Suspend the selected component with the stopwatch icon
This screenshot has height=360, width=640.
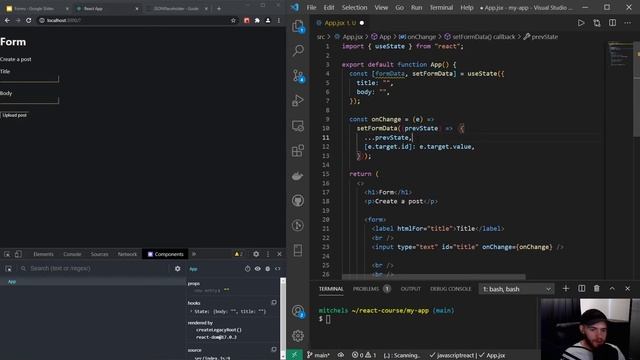click(247, 269)
